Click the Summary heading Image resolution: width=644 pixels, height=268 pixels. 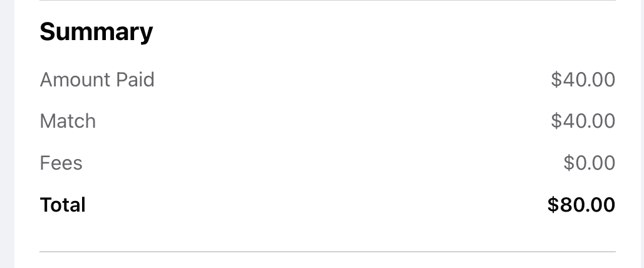pyautogui.click(x=96, y=31)
